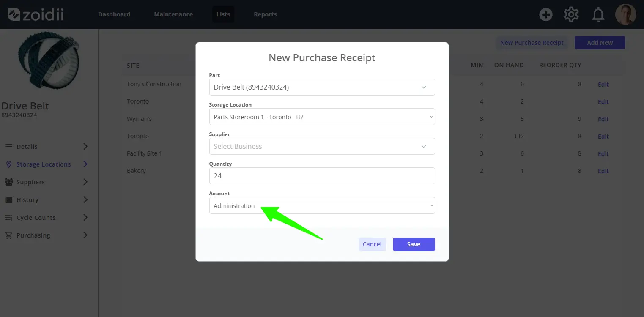Select Details in the sidebar

click(27, 147)
